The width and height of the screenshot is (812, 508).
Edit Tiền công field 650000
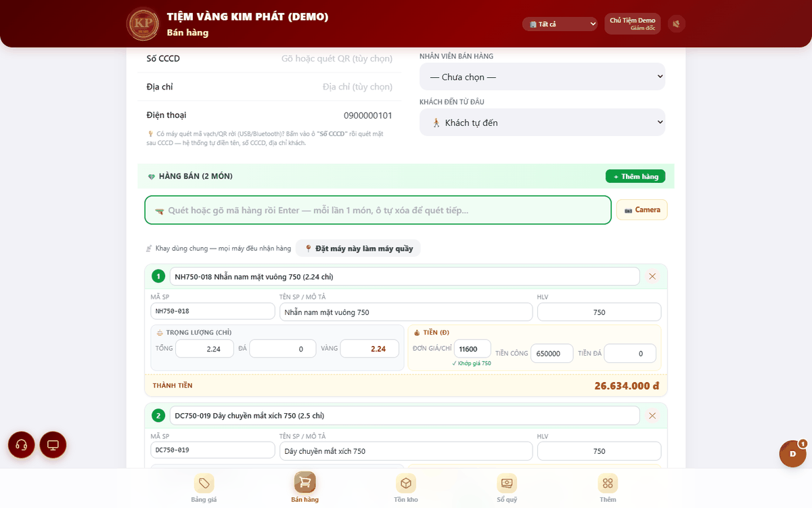point(551,354)
